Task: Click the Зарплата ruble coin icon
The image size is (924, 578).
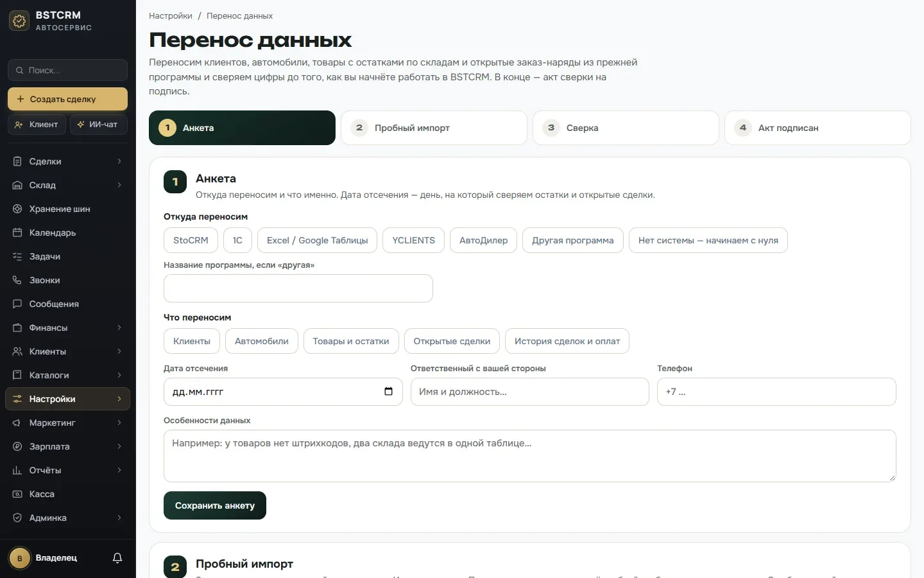Action: [17, 446]
